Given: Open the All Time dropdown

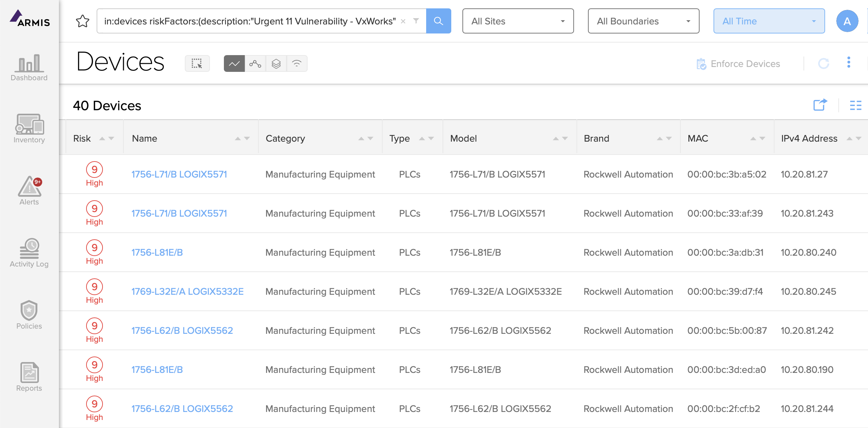Looking at the screenshot, I should (769, 21).
